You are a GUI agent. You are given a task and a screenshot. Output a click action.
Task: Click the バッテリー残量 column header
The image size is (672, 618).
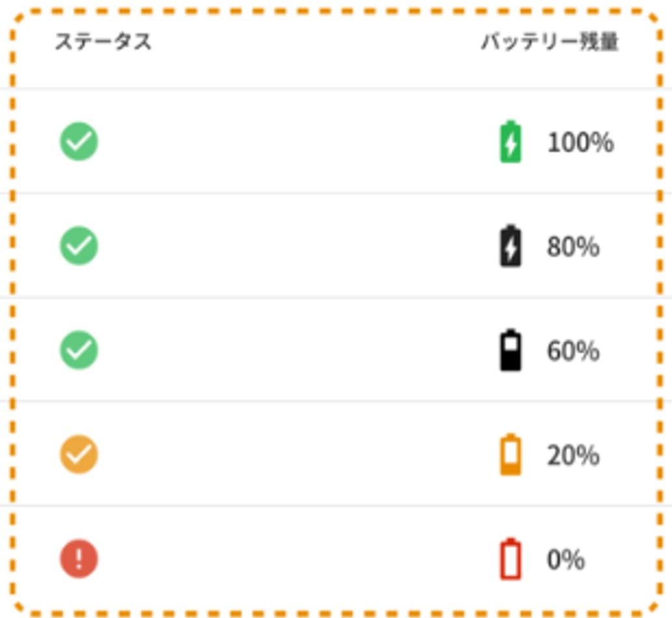(550, 42)
